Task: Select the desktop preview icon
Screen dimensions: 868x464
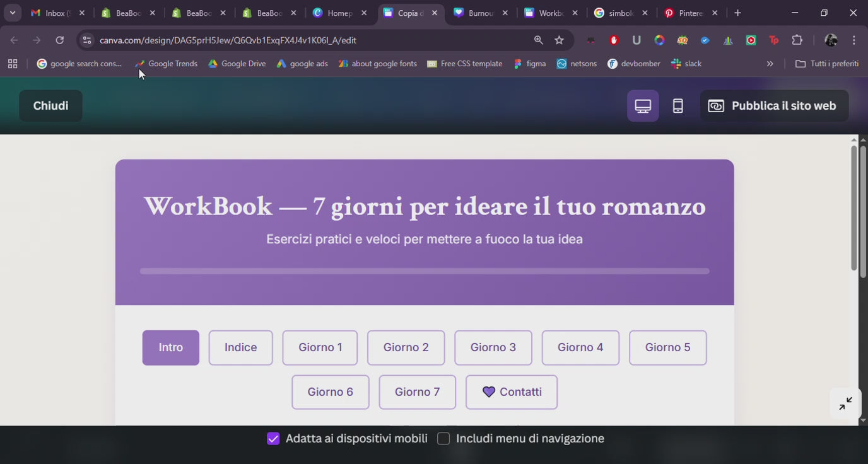Action: tap(642, 105)
